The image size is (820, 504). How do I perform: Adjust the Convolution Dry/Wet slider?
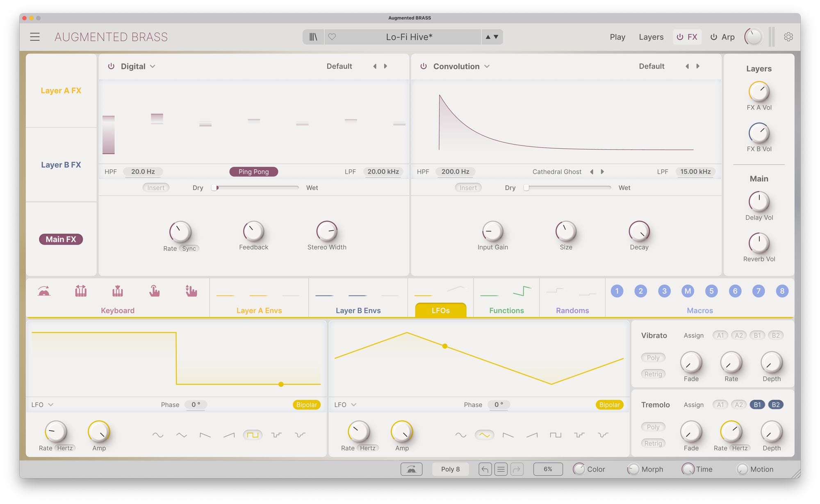tap(567, 188)
